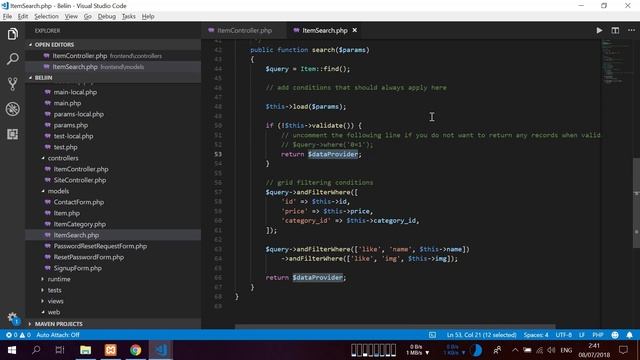This screenshot has width=640, height=360.
Task: Open the XAMPP icon on taskbar
Action: [111, 350]
